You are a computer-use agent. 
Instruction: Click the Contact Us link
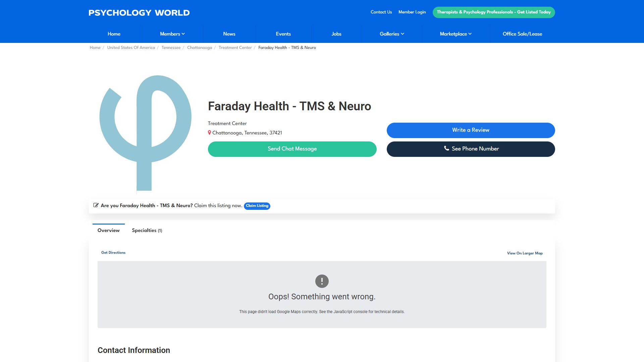(381, 12)
